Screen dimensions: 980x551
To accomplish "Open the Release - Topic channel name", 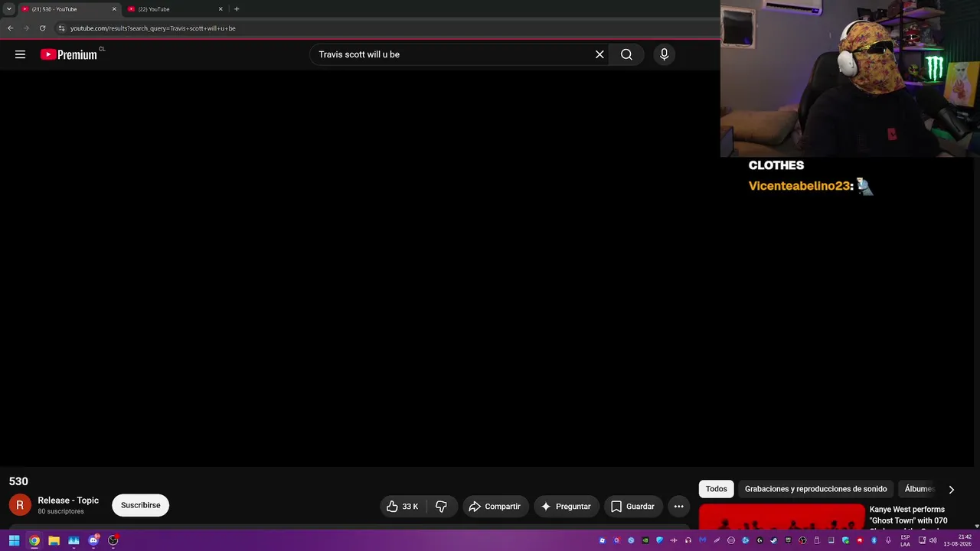I will [68, 500].
